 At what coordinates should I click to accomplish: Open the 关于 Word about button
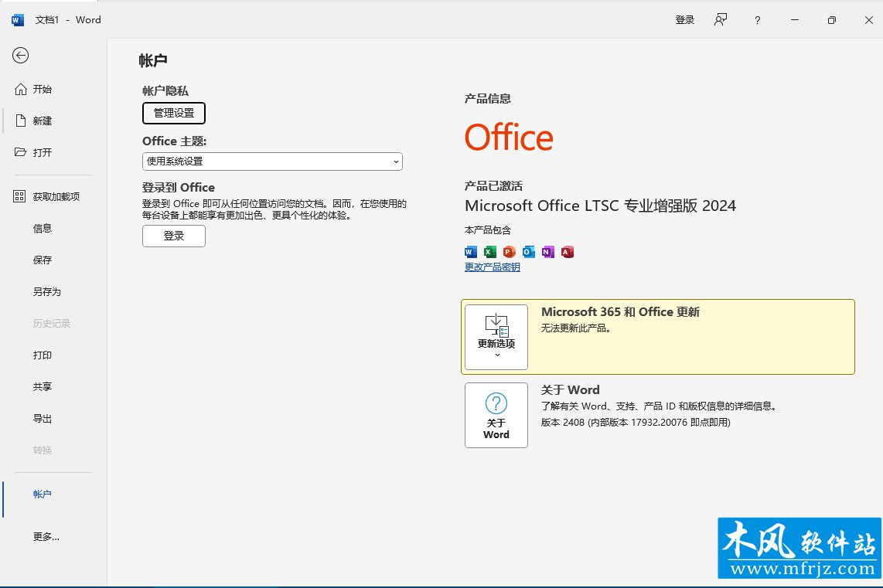tap(496, 415)
